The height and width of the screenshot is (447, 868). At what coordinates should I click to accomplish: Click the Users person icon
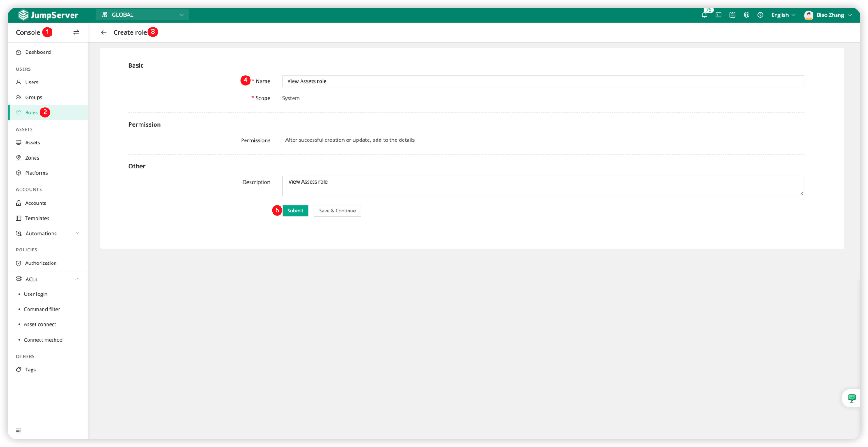click(19, 82)
